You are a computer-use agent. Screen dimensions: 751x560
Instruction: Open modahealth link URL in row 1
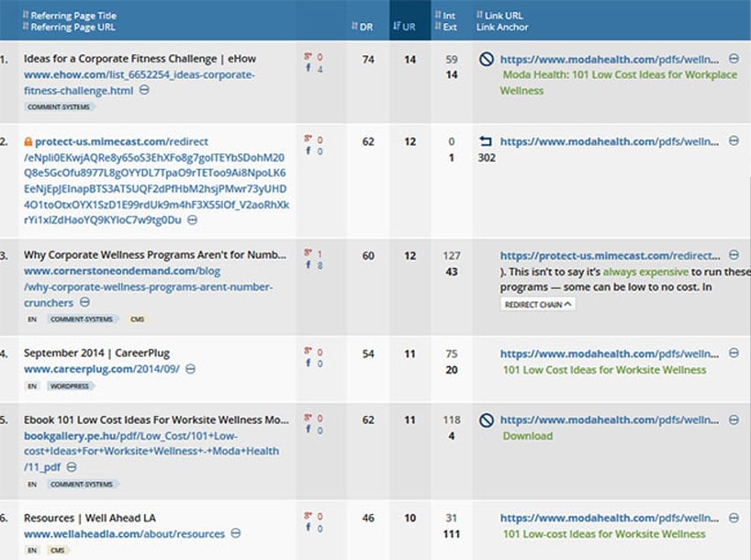pyautogui.click(x=610, y=60)
